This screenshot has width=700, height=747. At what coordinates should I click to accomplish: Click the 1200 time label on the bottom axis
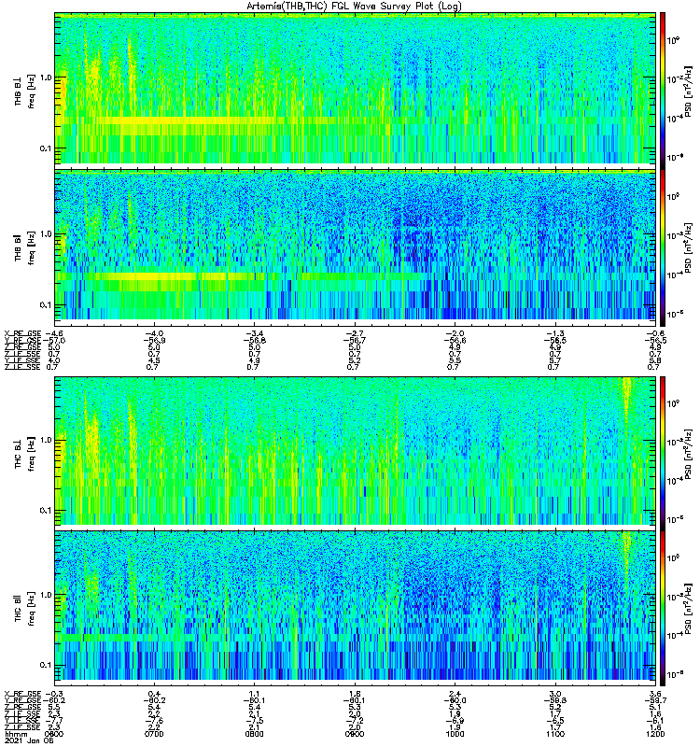click(655, 734)
